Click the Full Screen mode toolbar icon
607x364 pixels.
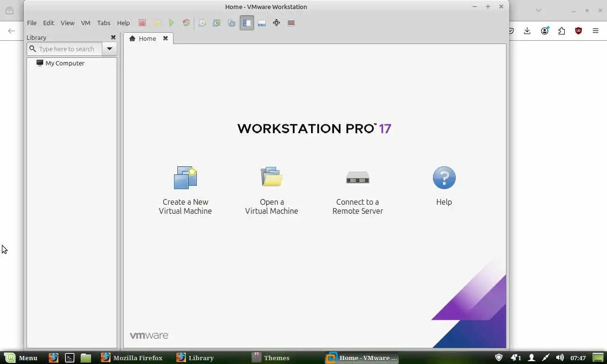tap(276, 23)
